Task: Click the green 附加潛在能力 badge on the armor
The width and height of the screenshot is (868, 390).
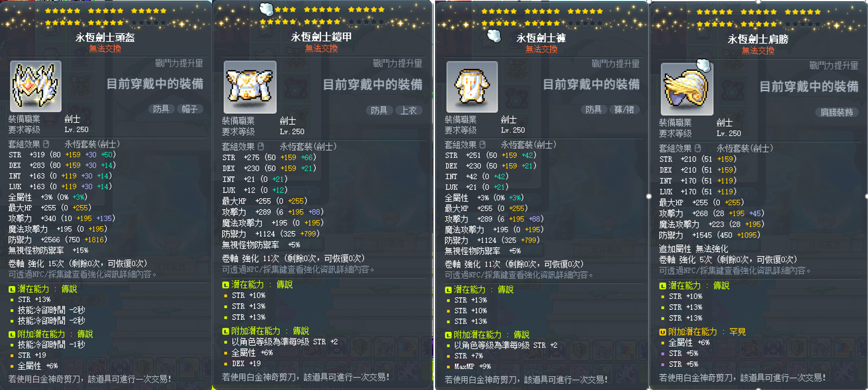Action: click(225, 331)
